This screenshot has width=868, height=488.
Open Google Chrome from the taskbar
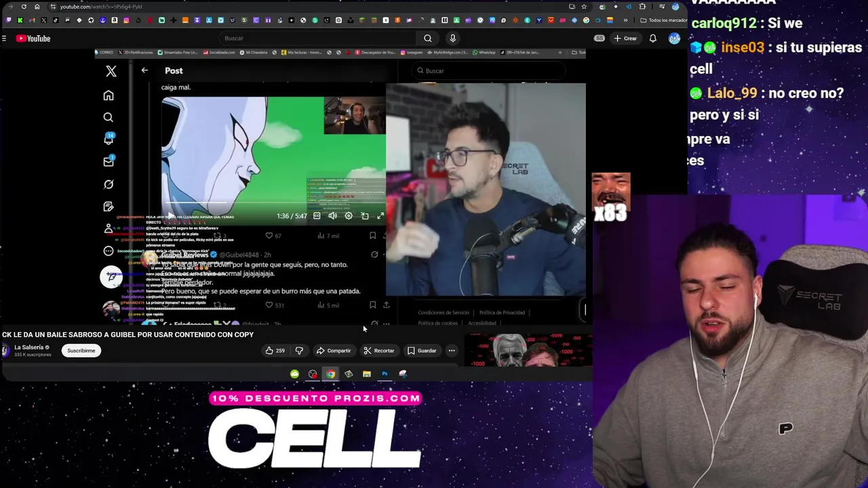pyautogui.click(x=330, y=374)
